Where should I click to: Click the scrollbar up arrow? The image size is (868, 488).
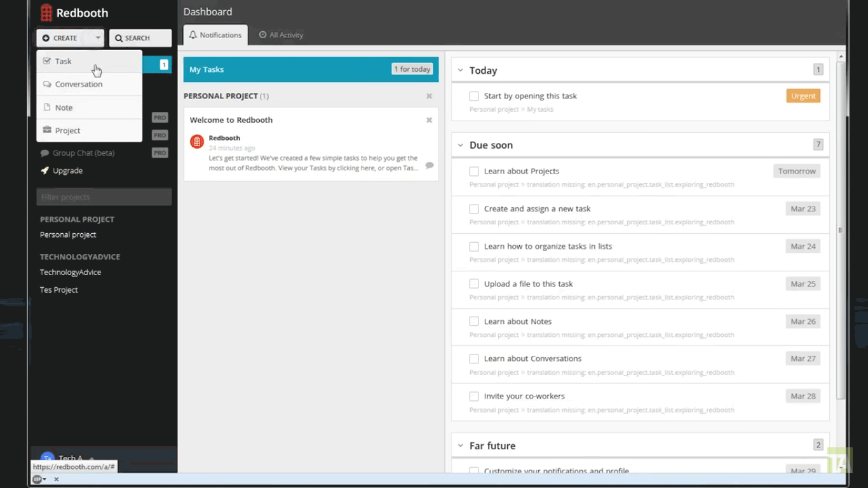pyautogui.click(x=841, y=57)
